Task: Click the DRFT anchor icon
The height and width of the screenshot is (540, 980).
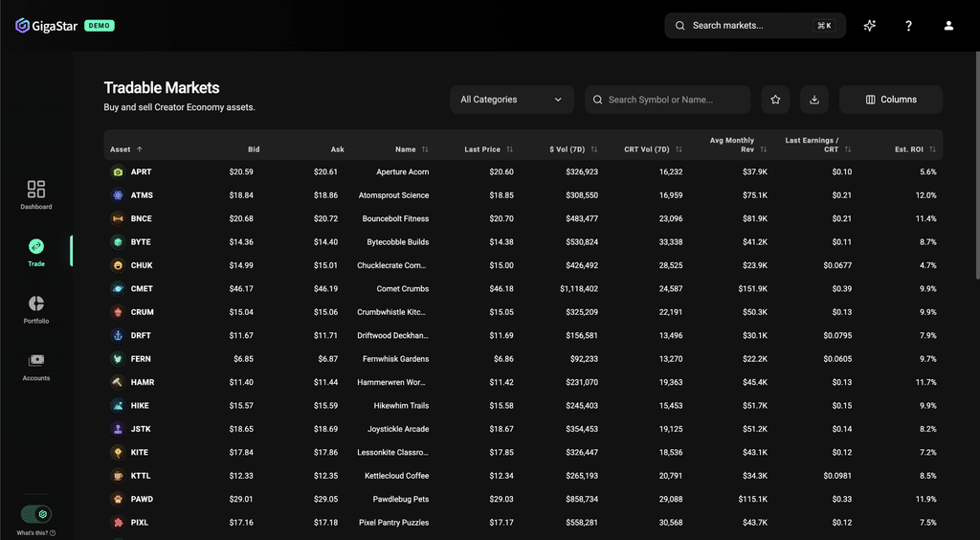Action: coord(118,336)
